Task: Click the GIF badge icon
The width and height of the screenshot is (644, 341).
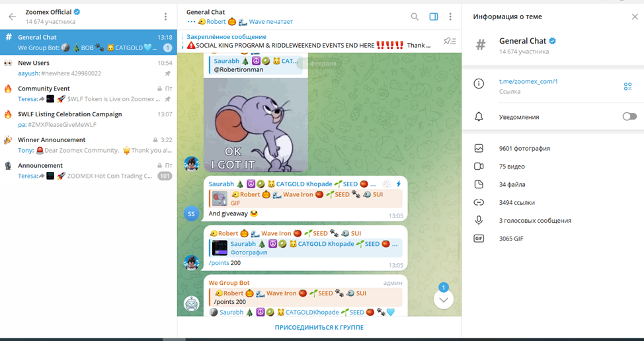Action: 479,239
